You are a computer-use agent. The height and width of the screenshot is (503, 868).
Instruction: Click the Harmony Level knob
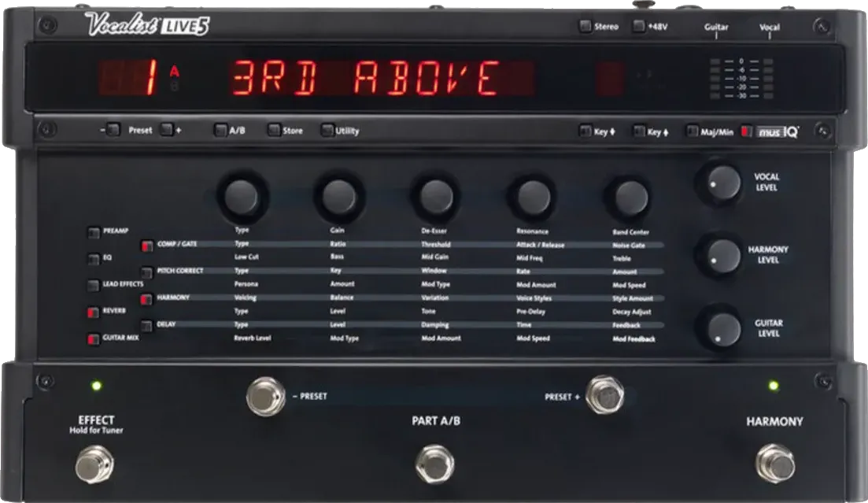coord(718,256)
